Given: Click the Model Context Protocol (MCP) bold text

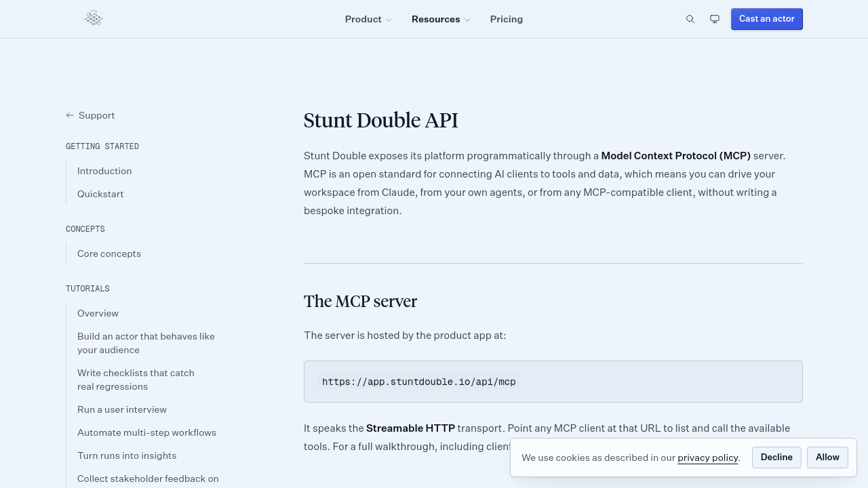Looking at the screenshot, I should tap(676, 156).
